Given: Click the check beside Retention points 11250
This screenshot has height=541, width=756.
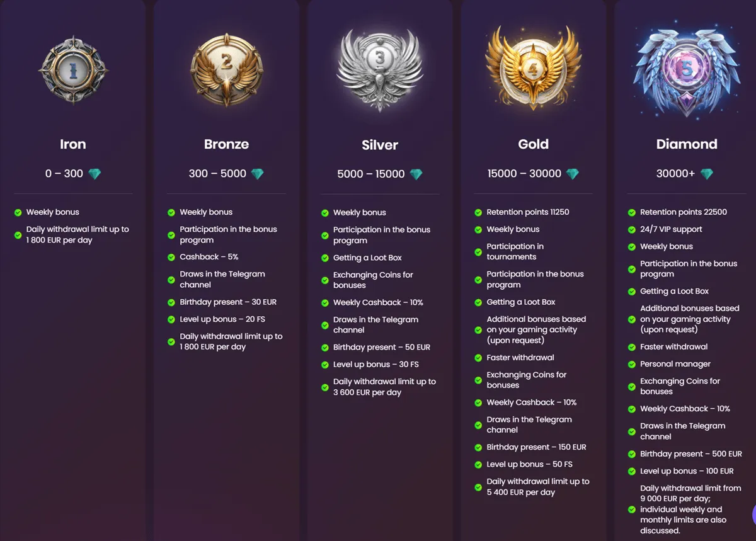Looking at the screenshot, I should coord(478,212).
